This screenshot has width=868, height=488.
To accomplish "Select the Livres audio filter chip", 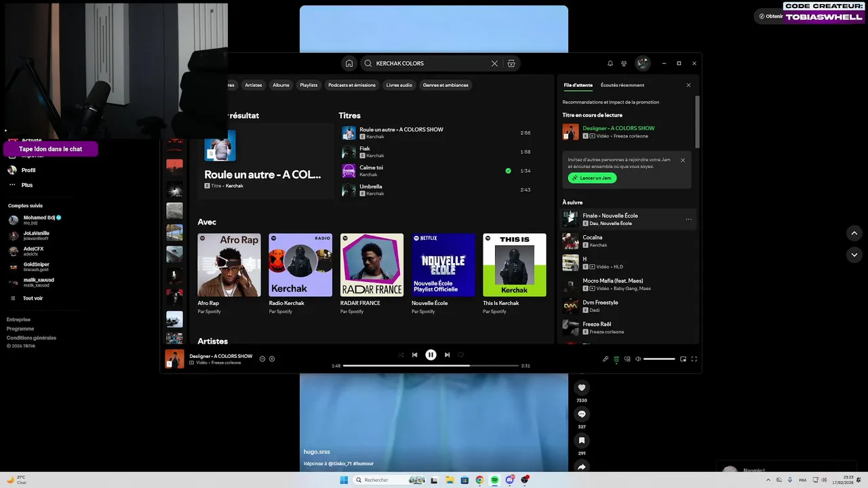I will (399, 85).
